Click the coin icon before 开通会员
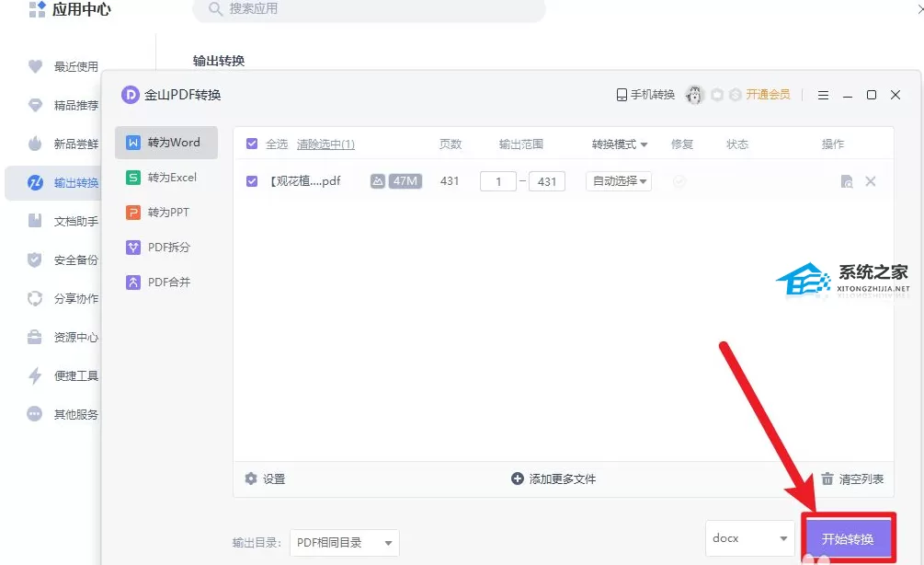 pyautogui.click(x=735, y=95)
